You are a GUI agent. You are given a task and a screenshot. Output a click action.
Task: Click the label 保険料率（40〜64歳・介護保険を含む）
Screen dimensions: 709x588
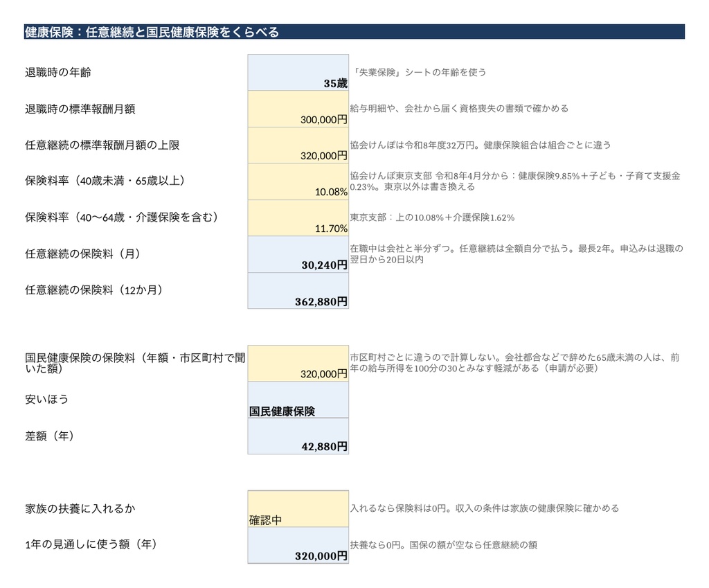tap(122, 217)
